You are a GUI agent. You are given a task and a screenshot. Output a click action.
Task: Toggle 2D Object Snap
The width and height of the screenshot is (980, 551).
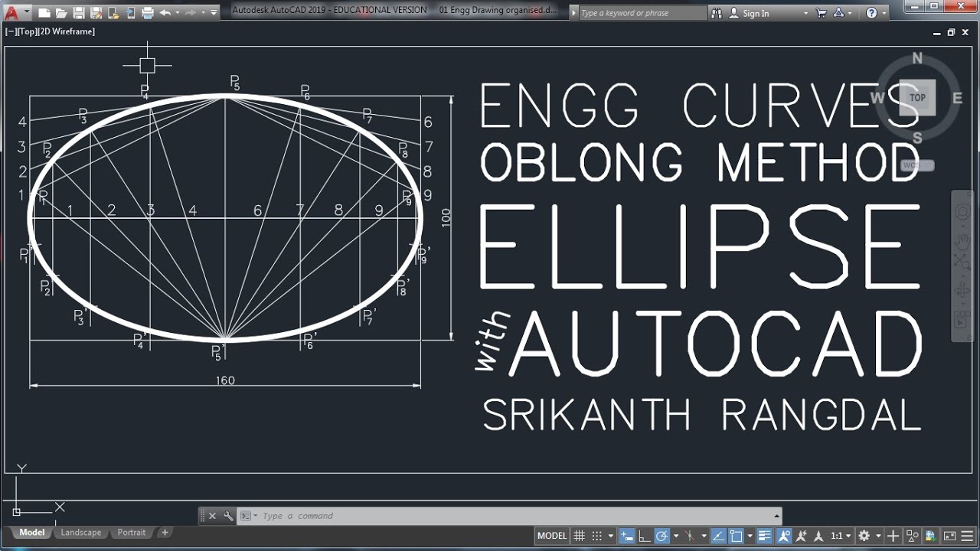pos(737,536)
